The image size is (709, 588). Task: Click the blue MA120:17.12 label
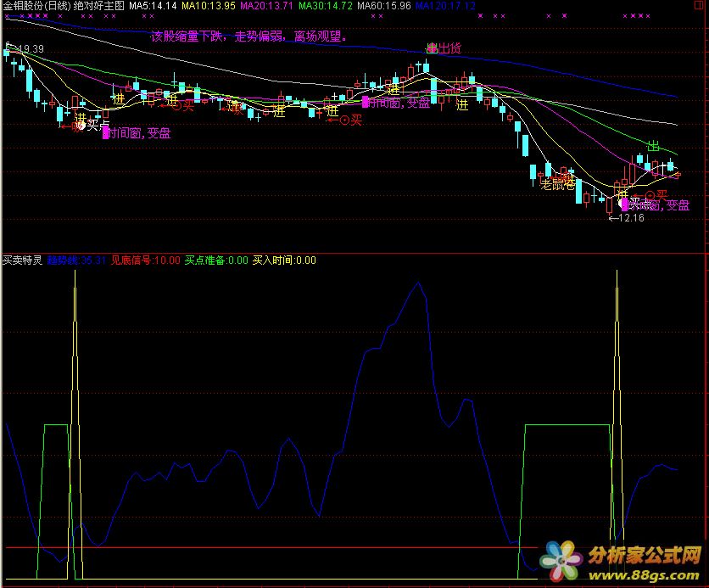(x=445, y=6)
